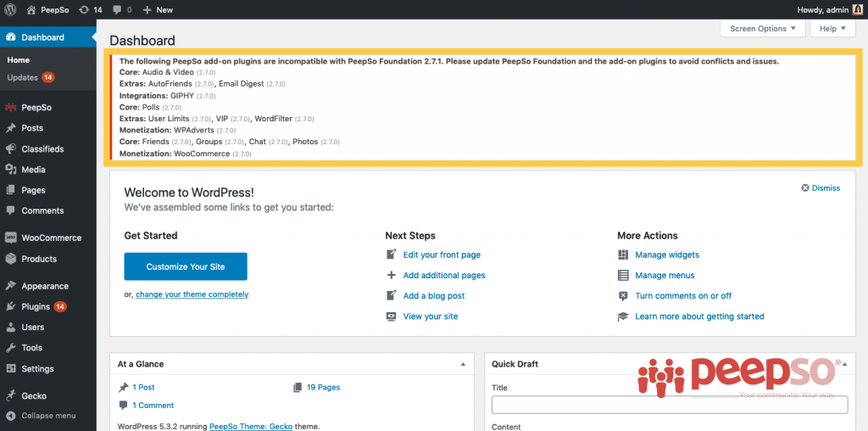Viewport: 868px width, 431px height.
Task: Click the PeepSo people icon in sidebar
Action: click(10, 108)
